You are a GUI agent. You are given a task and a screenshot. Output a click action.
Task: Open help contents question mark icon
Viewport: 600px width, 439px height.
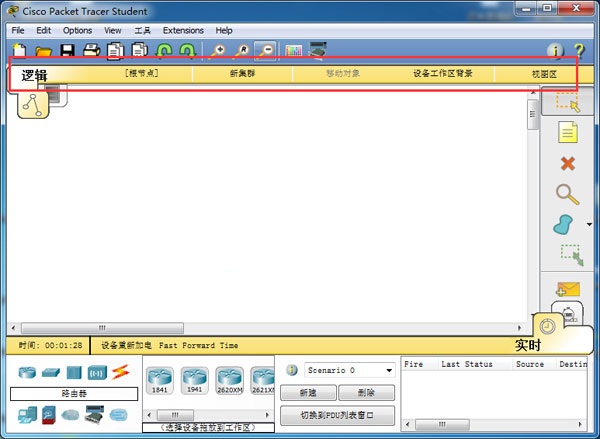coord(579,51)
